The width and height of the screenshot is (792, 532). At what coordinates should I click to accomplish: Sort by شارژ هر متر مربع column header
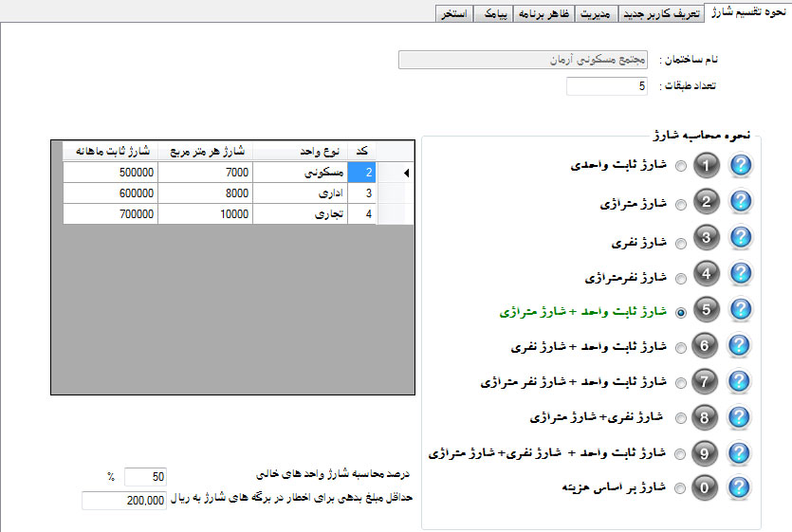206,151
